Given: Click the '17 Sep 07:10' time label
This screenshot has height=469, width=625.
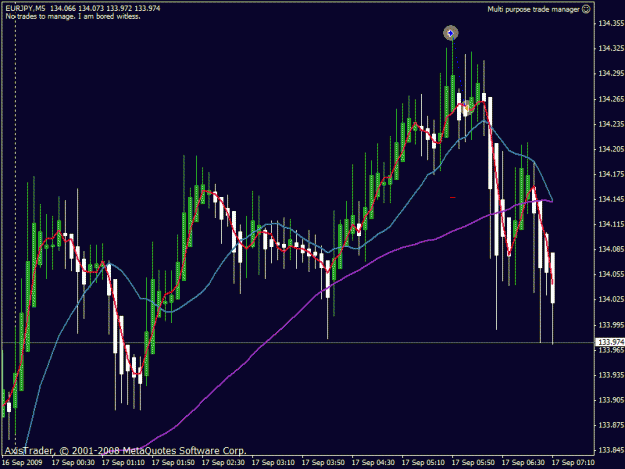Looking at the screenshot, I should [574, 463].
